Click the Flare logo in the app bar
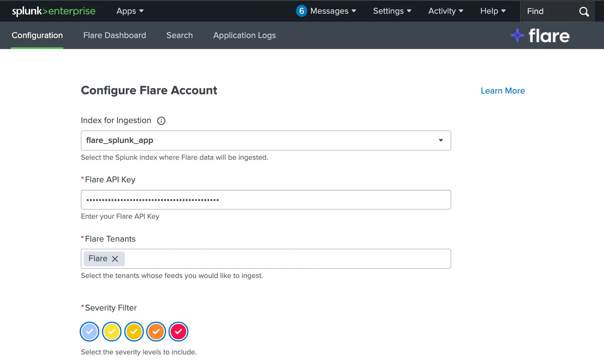The image size is (604, 364). 540,35
